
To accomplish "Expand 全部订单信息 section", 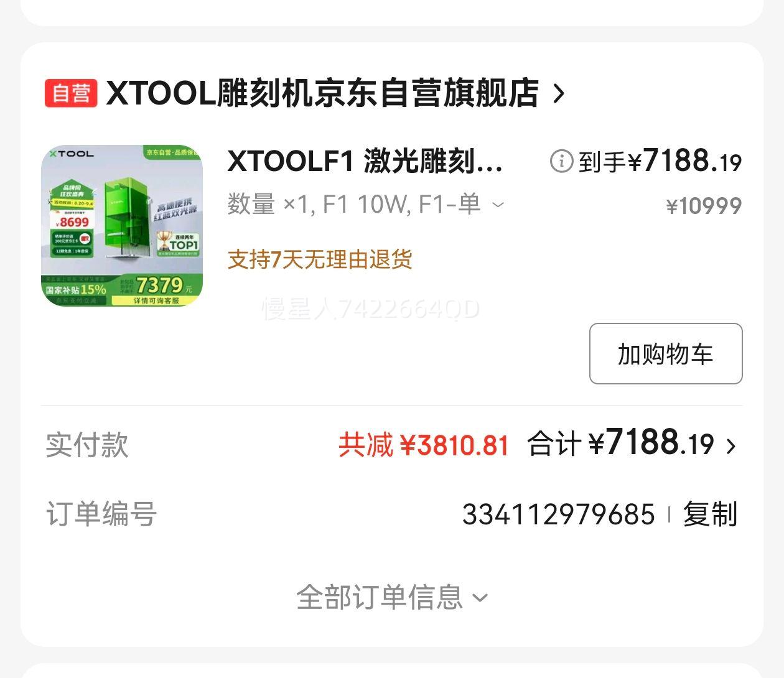I will [392, 597].
